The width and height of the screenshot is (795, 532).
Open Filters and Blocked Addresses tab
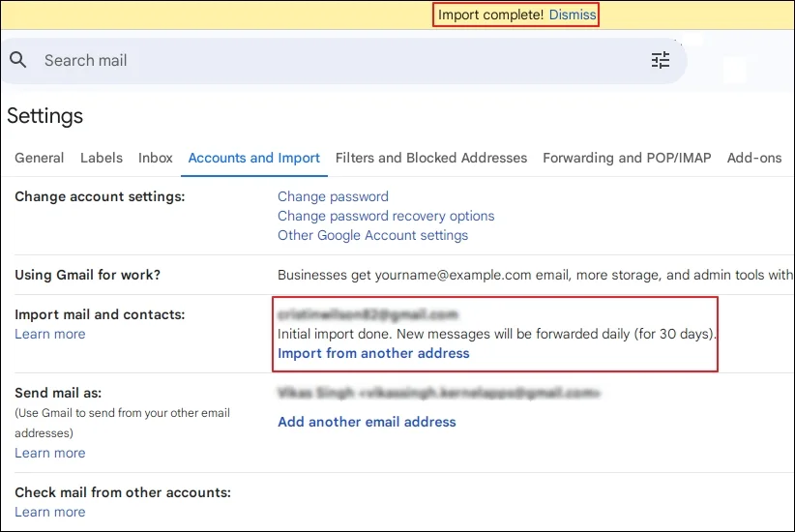431,158
